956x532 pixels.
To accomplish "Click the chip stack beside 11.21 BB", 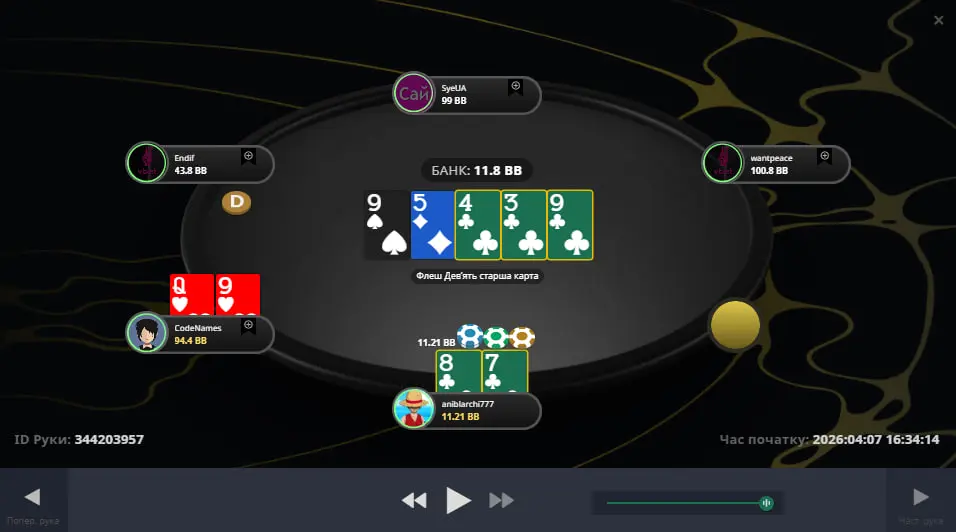I will (x=496, y=336).
